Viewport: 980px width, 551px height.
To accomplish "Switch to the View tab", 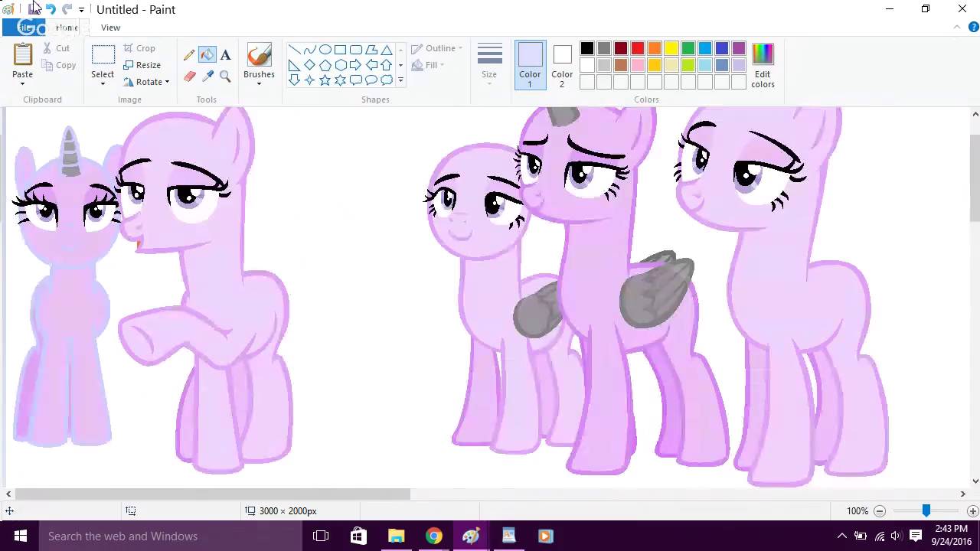I will coord(110,28).
